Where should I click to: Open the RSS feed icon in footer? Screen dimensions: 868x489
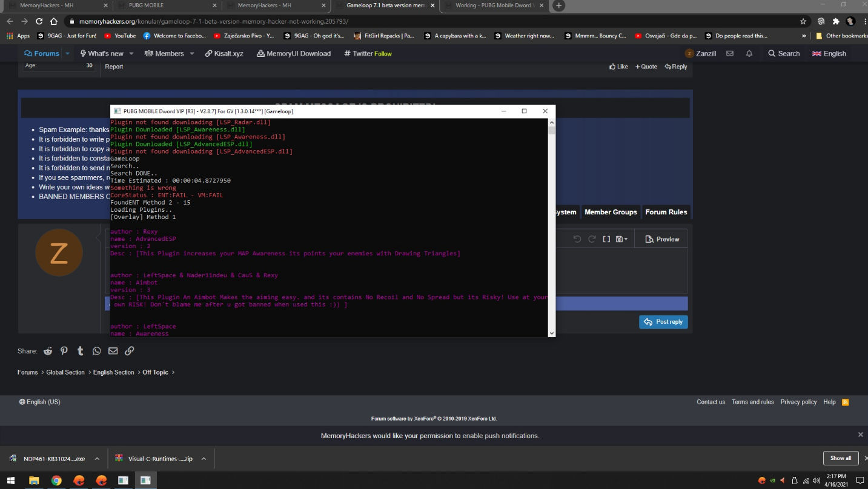coord(846,402)
